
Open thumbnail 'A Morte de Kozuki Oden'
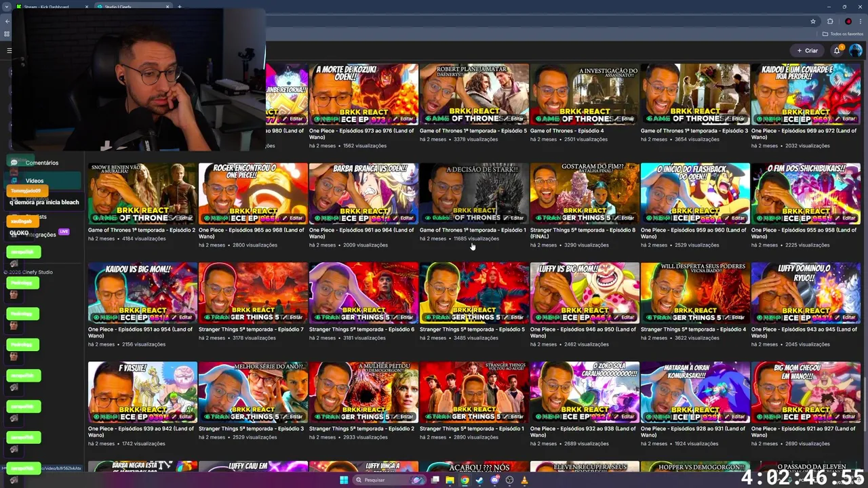[363, 94]
